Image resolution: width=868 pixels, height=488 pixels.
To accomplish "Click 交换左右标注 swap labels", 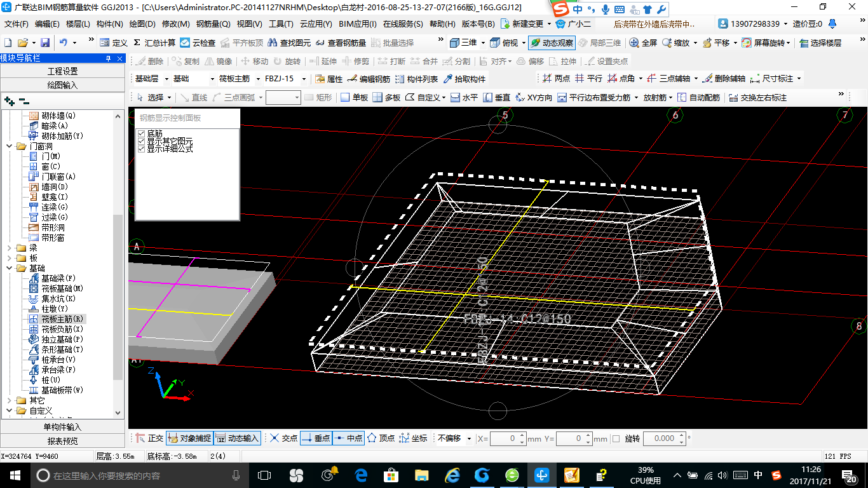I will (x=757, y=97).
